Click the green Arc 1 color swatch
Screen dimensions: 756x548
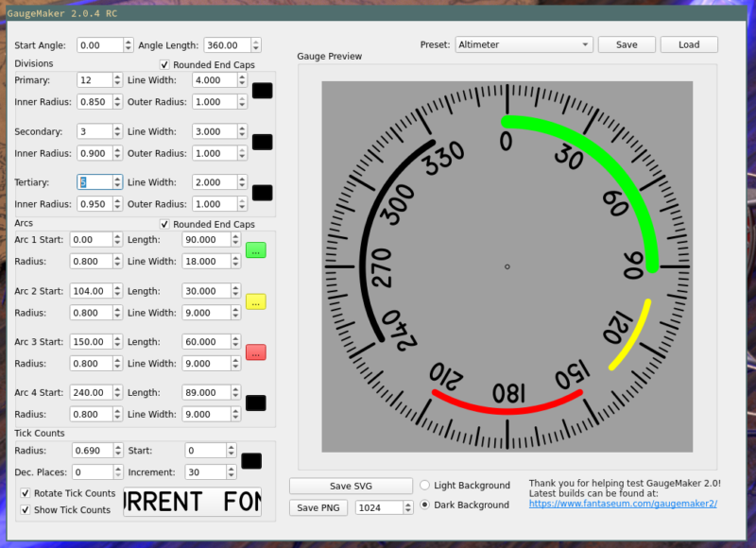coord(255,249)
